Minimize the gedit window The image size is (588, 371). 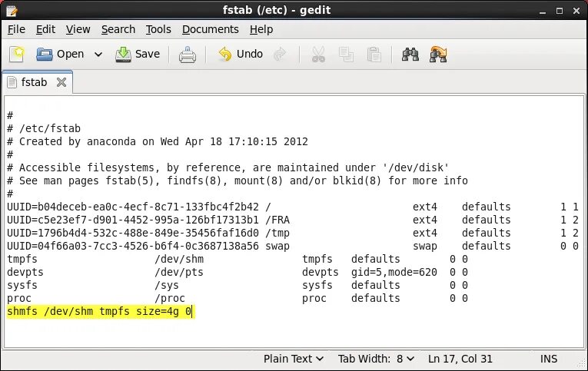click(542, 12)
